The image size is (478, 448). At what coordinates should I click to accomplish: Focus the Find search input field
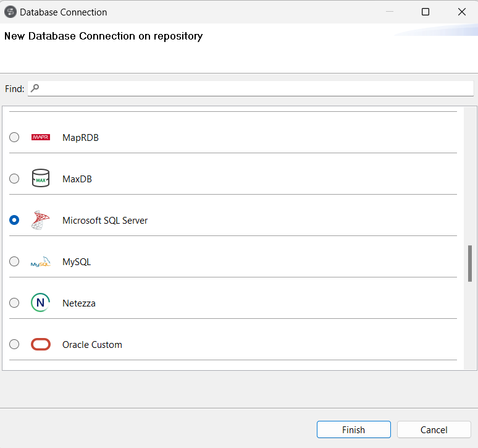(253, 88)
